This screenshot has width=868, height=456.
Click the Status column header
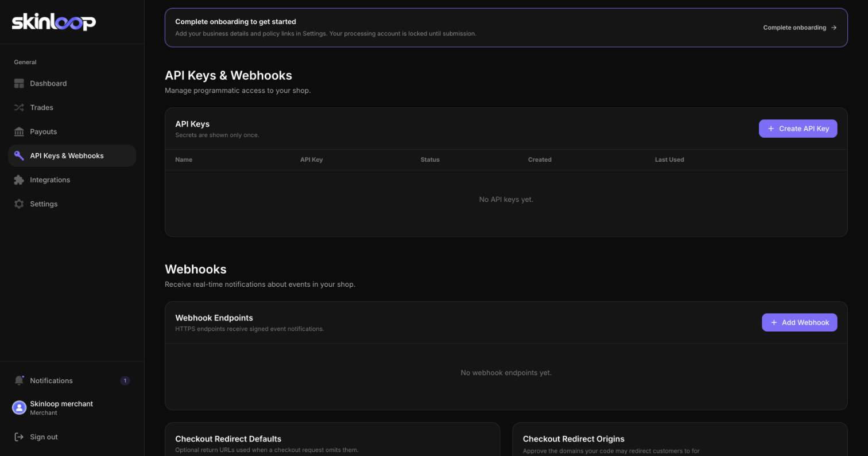click(x=430, y=159)
